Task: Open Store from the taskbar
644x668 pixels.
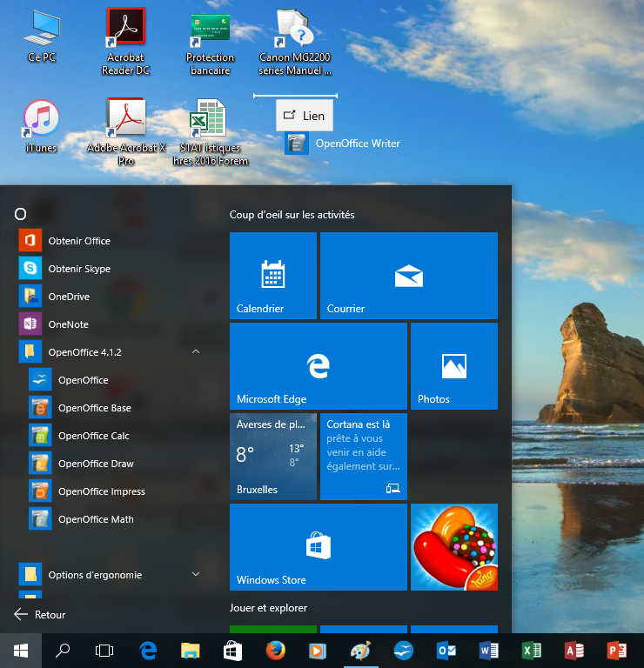Action: pyautogui.click(x=232, y=651)
